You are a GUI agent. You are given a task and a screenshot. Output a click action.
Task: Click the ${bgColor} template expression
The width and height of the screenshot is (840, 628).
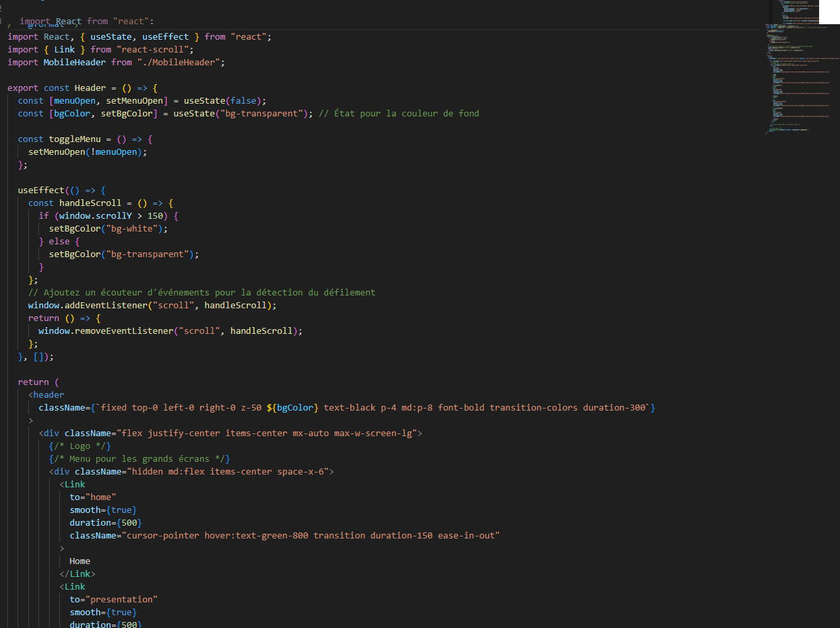(x=292, y=407)
